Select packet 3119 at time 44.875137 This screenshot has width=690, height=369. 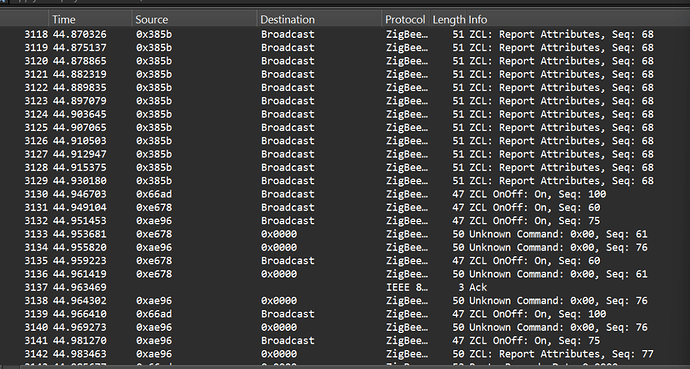click(345, 47)
